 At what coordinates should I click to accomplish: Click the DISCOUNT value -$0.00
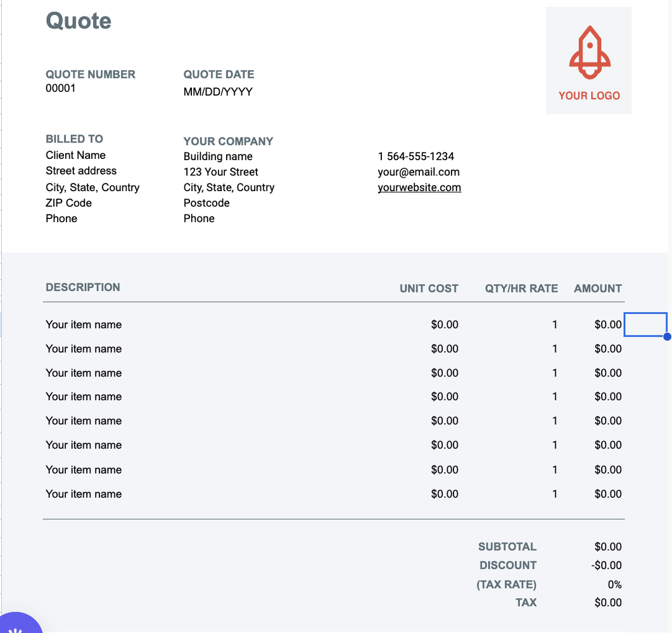coord(606,565)
